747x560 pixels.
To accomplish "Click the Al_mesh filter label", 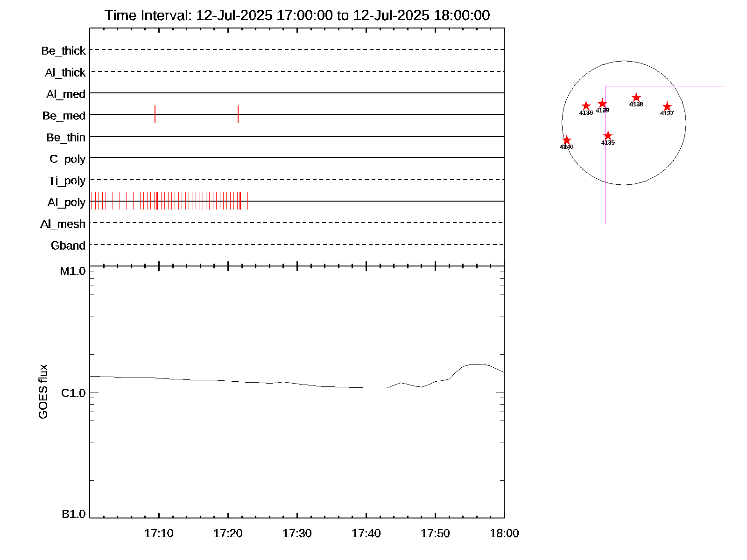I will pyautogui.click(x=63, y=224).
